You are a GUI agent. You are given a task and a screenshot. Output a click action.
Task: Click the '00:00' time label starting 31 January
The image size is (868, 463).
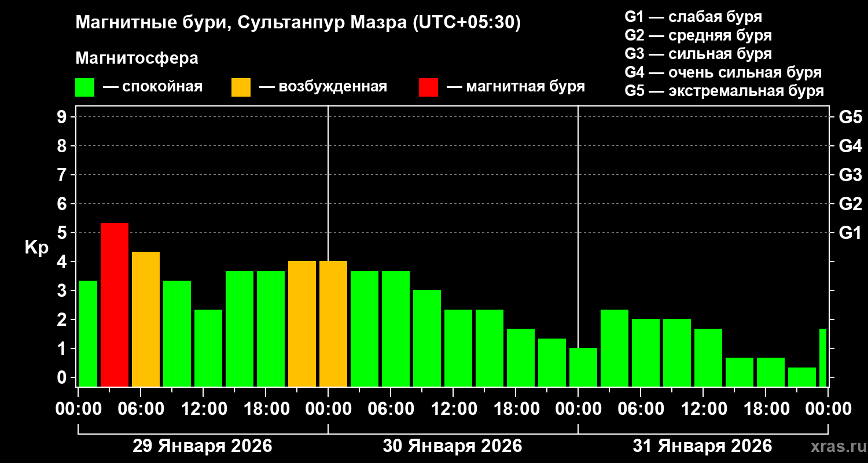pos(578,409)
